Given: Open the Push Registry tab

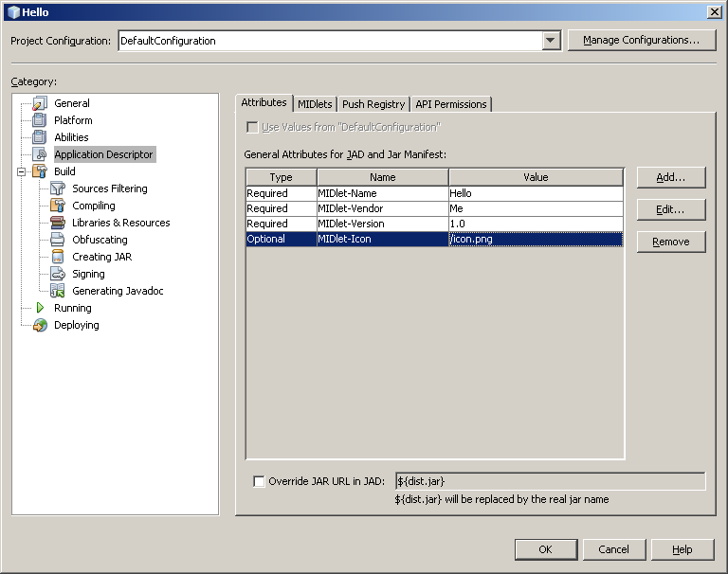Looking at the screenshot, I should (373, 104).
